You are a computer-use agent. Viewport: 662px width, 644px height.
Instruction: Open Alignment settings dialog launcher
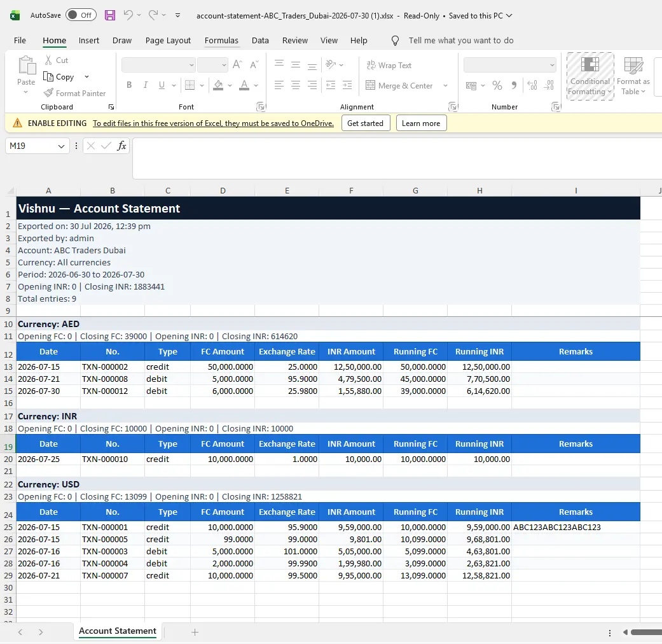point(453,107)
